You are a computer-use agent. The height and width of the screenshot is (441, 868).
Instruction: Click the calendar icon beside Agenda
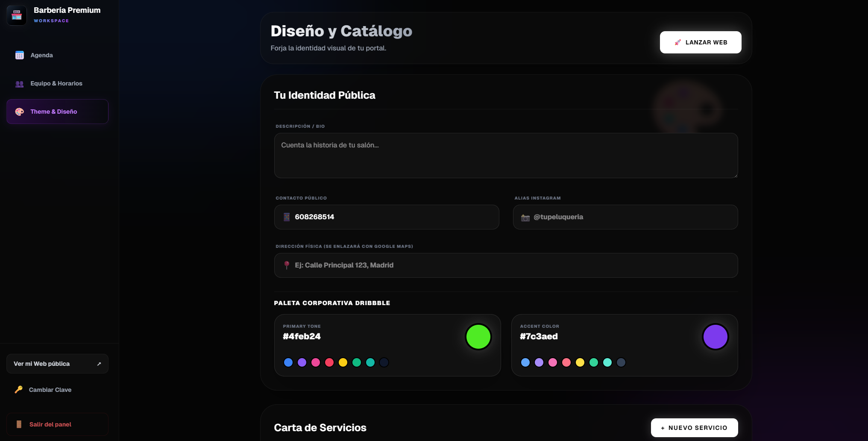(19, 55)
